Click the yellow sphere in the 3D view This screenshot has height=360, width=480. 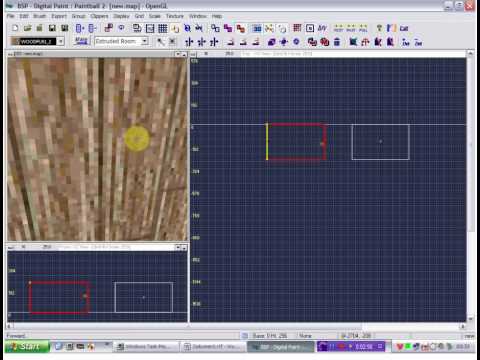[x=137, y=138]
